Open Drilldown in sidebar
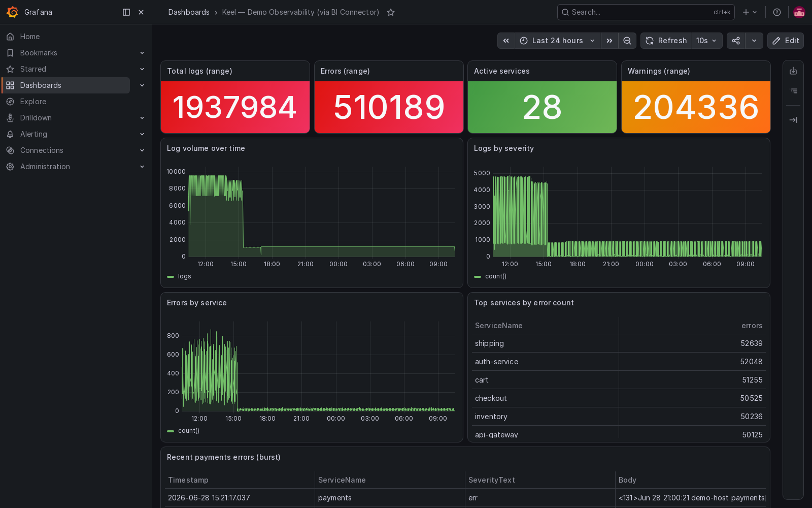812x508 pixels. [x=36, y=118]
